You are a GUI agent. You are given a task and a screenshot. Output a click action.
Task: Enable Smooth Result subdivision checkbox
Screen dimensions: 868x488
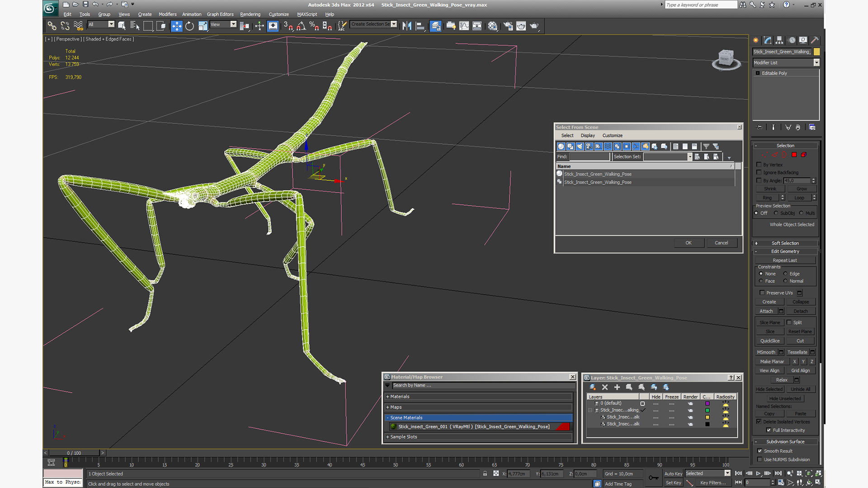[x=760, y=450]
